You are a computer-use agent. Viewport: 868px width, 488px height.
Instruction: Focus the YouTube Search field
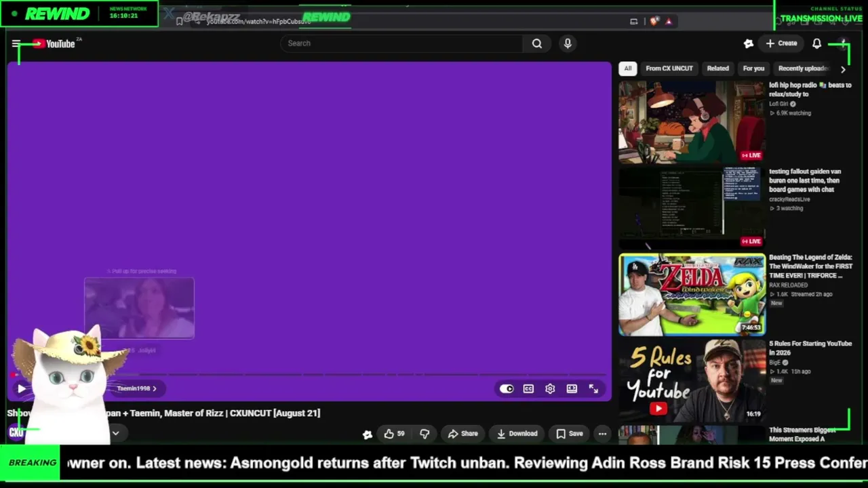(x=401, y=43)
